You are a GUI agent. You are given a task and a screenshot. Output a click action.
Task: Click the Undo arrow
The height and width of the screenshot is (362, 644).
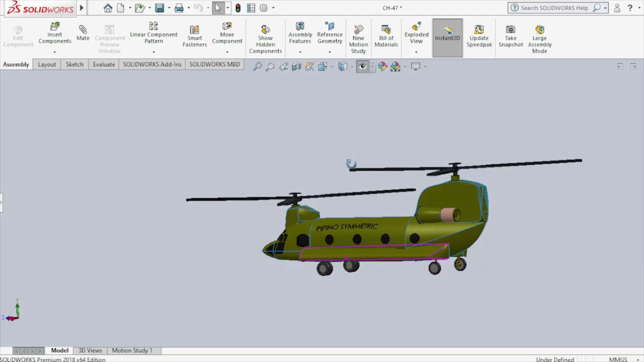199,8
